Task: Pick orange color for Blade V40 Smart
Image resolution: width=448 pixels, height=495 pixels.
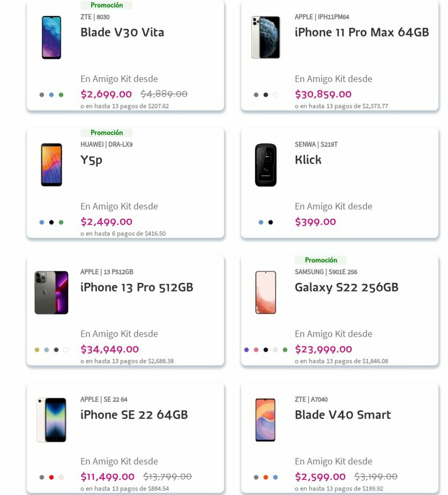Action: pos(266,477)
